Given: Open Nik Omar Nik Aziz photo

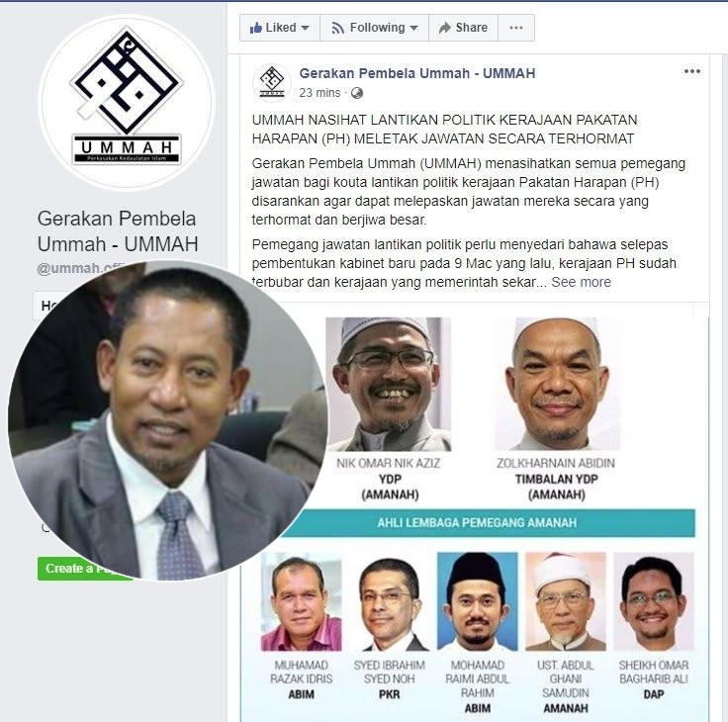Looking at the screenshot, I should (x=388, y=384).
